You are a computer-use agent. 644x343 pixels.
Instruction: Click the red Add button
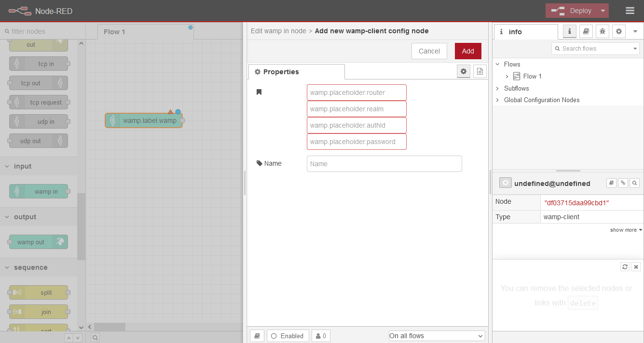[x=467, y=51]
